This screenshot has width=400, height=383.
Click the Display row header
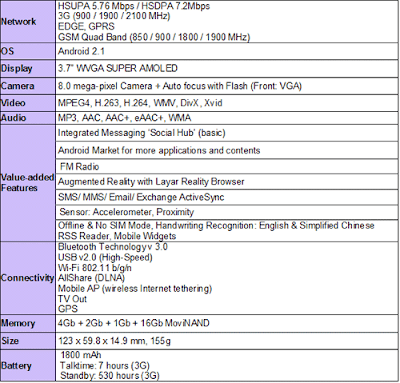[28, 69]
